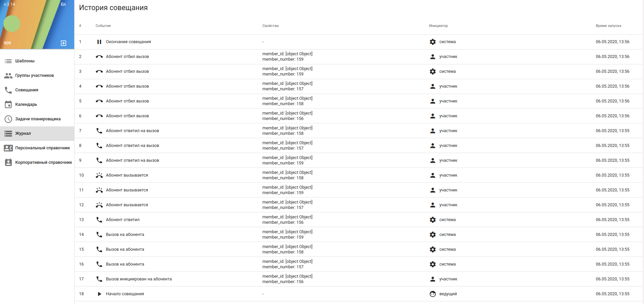The width and height of the screenshot is (644, 304).
Task: Click the Время запуска column header
Action: [x=608, y=26]
